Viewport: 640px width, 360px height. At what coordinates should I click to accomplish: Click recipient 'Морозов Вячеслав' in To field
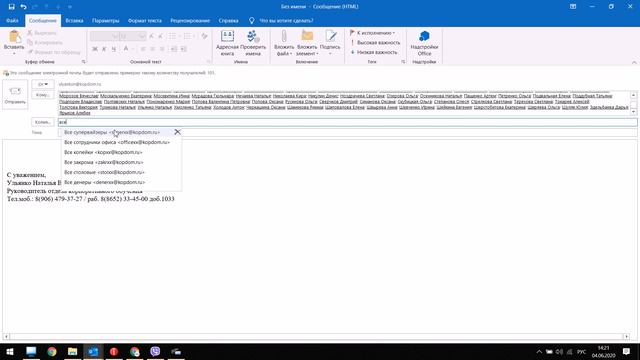coord(79,96)
